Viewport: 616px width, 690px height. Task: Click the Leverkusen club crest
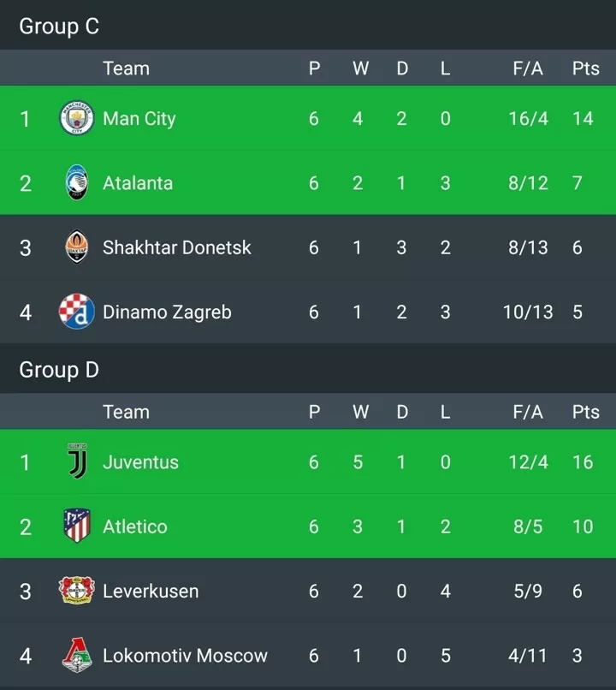click(x=76, y=591)
